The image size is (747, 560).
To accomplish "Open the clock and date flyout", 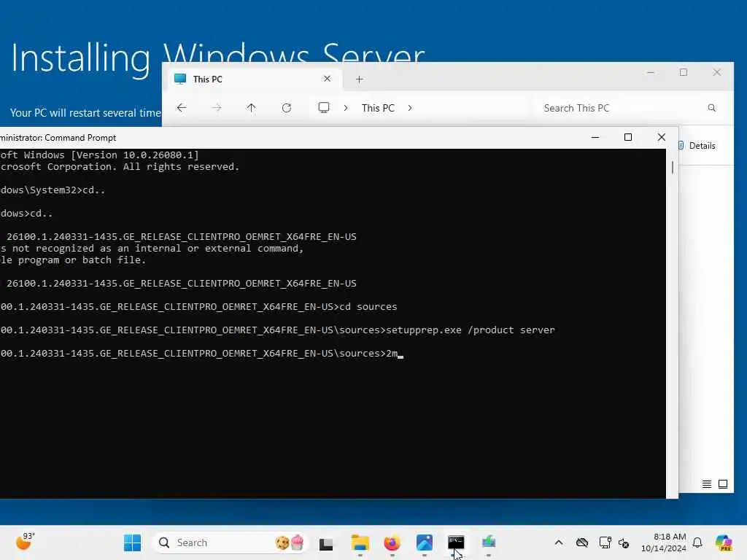I will [664, 542].
